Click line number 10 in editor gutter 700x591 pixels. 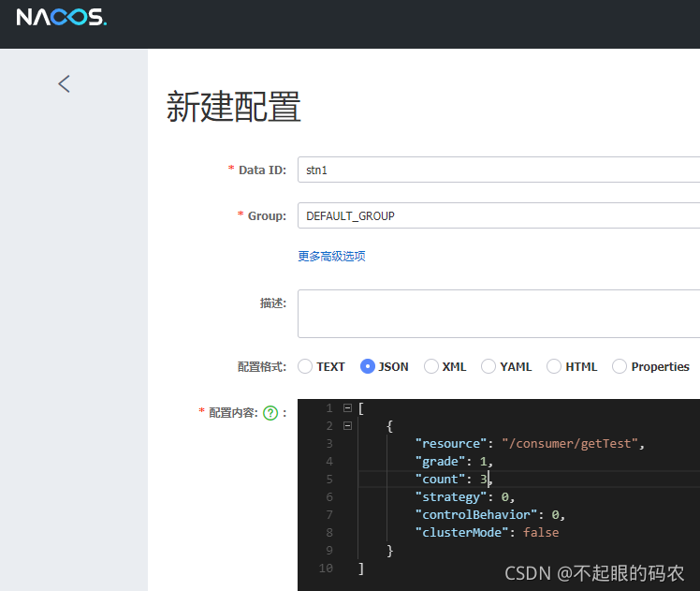(326, 569)
